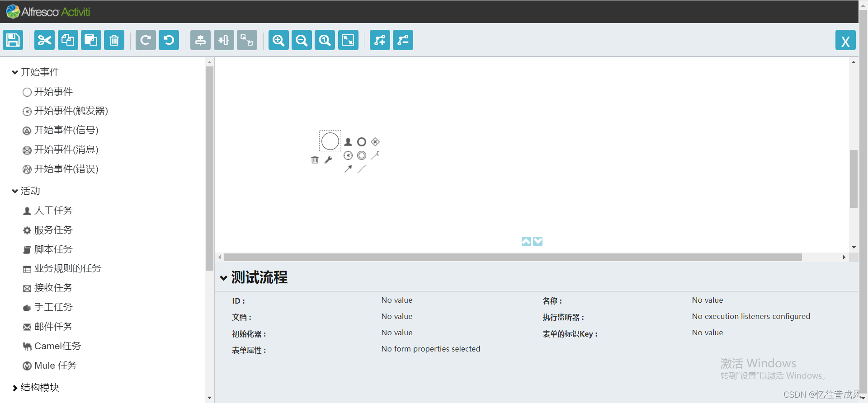
Task: Open morph shape wrench on canvas
Action: [x=329, y=159]
